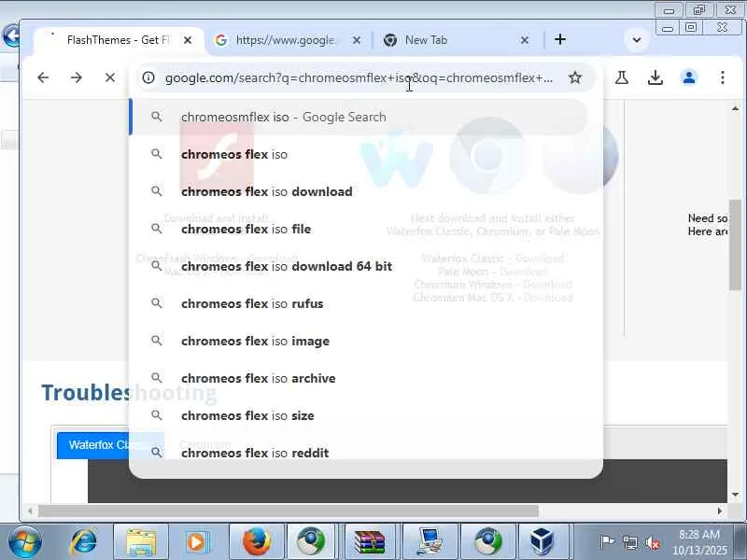
Task: Click the address bar URL field
Action: (359, 77)
